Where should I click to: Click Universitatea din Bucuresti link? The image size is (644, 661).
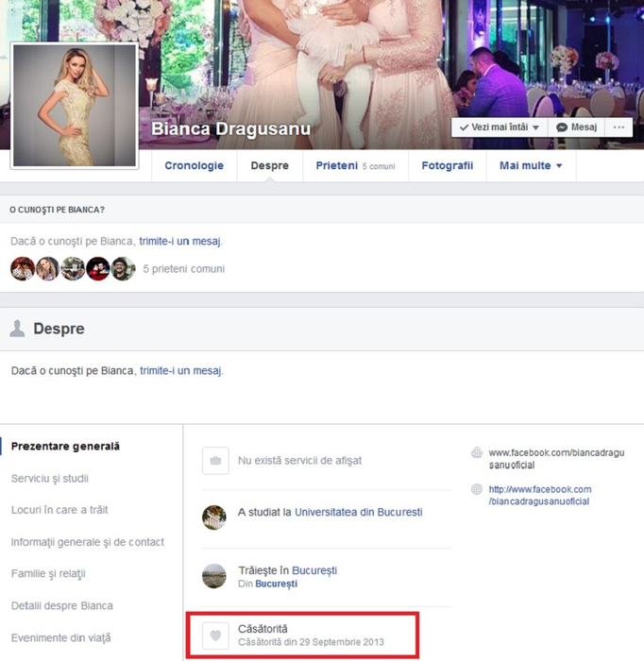pyautogui.click(x=358, y=512)
